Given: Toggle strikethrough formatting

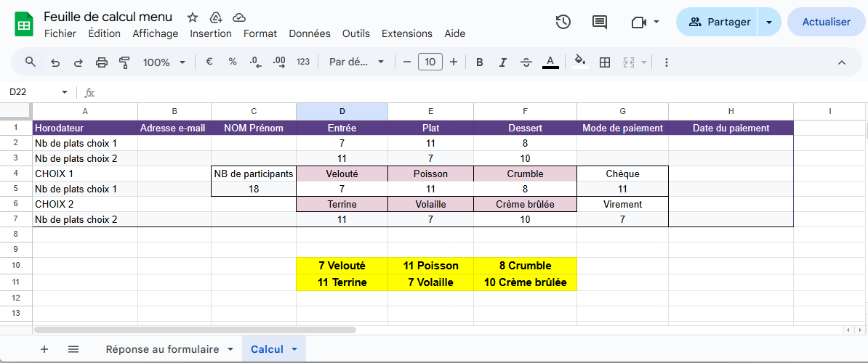Looking at the screenshot, I should (x=526, y=62).
